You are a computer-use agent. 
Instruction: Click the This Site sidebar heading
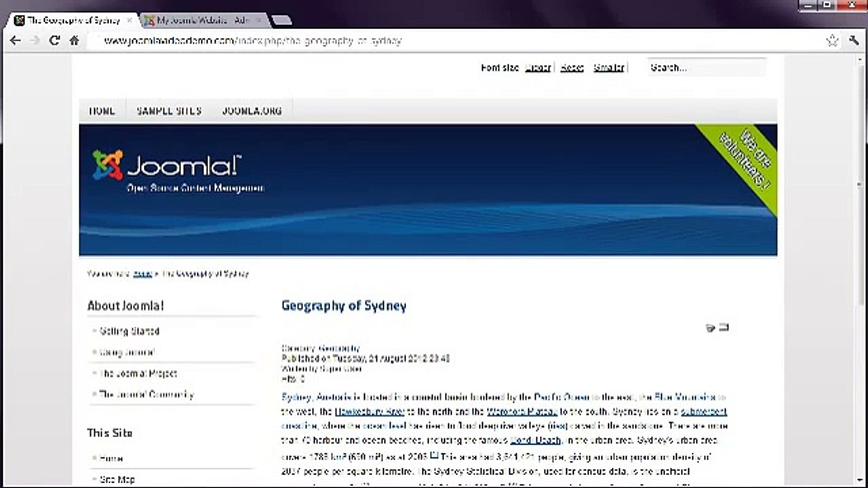point(110,433)
